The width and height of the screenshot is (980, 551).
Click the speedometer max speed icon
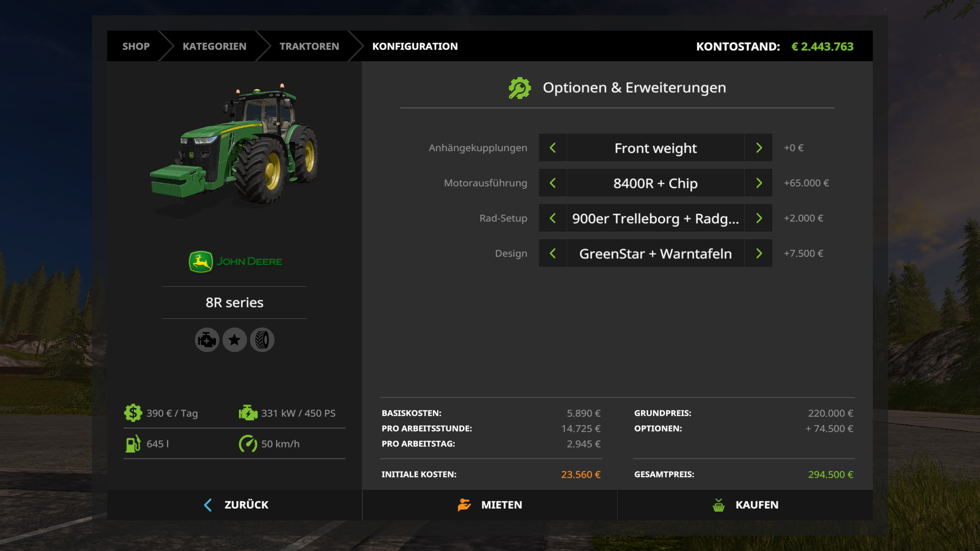[x=248, y=443]
